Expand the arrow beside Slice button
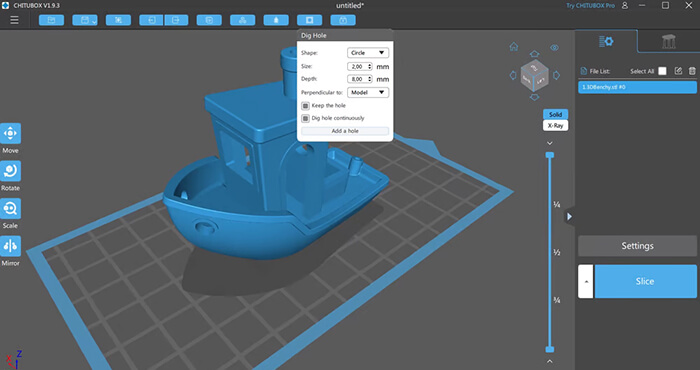 coord(586,281)
